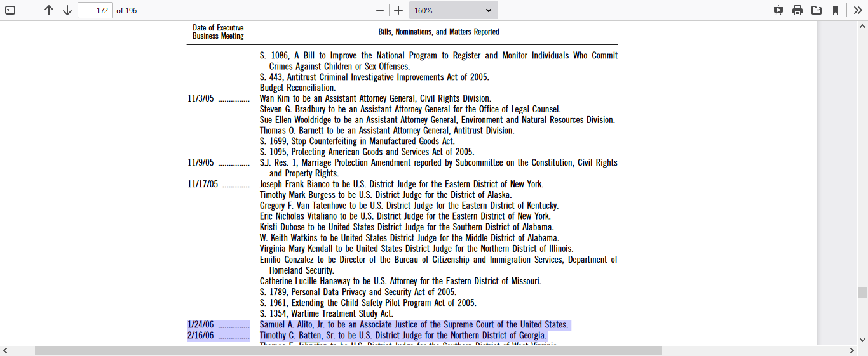Click the W. Keith Watkins line
Image resolution: width=868 pixels, height=356 pixels.
click(410, 238)
